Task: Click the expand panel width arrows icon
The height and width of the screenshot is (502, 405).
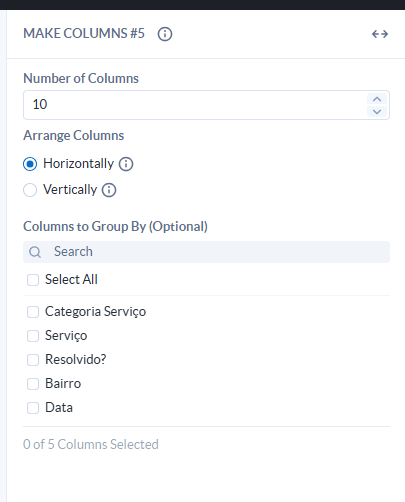Action: [x=380, y=34]
